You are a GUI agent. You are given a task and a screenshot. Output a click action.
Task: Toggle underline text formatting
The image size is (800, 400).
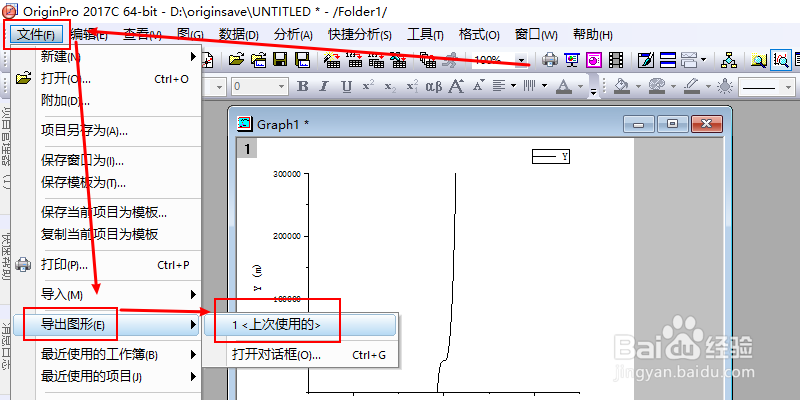coord(347,86)
